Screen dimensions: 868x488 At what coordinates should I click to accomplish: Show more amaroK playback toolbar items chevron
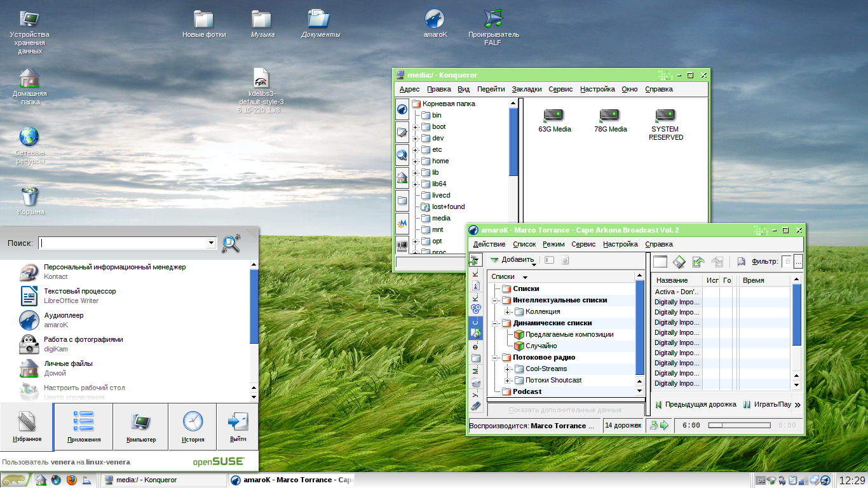(x=798, y=404)
